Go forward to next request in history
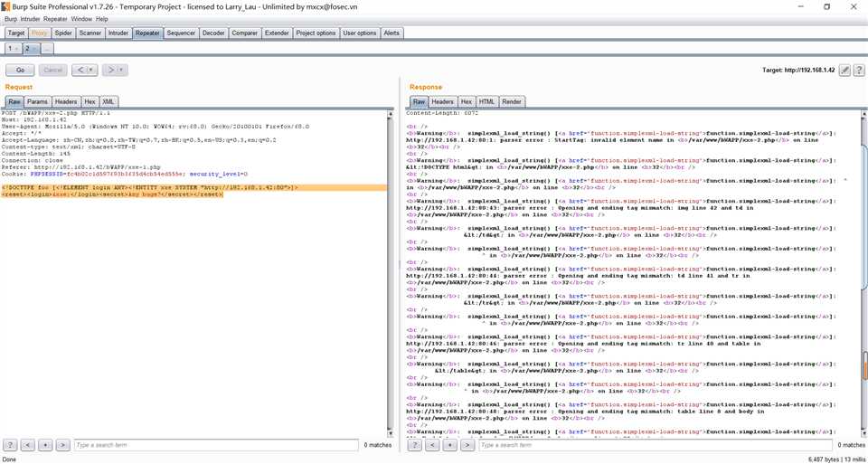868x464 pixels. 110,71
